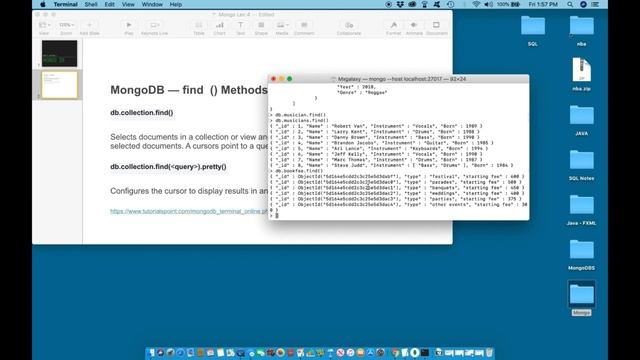Viewport: 640px width, 360px height.
Task: Open the View menu in menu bar
Action: coord(128,4)
